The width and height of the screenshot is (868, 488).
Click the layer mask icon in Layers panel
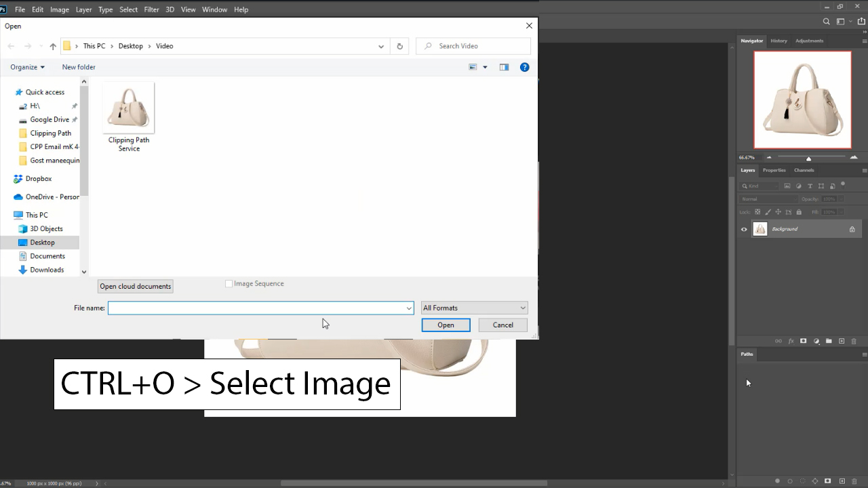[804, 341]
